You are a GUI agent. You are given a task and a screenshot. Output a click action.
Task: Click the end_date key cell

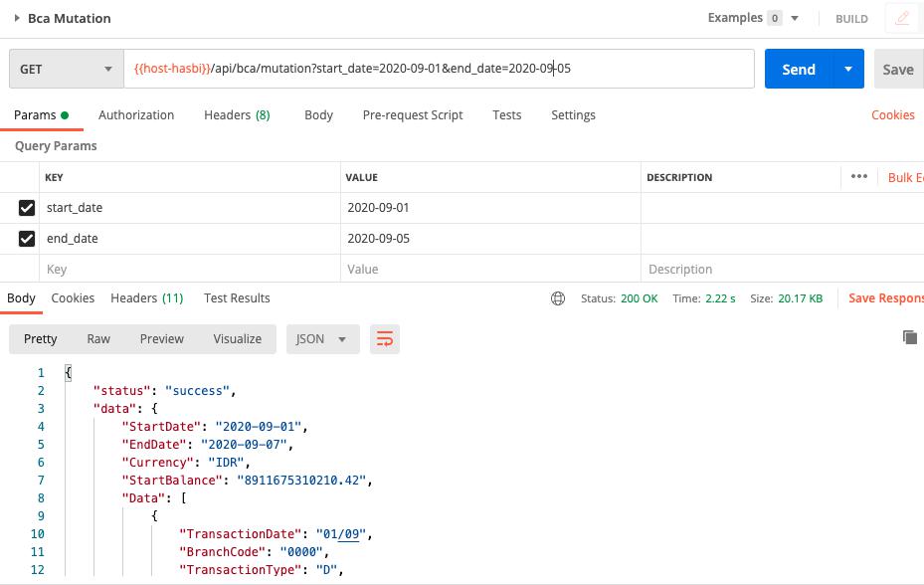[190, 238]
